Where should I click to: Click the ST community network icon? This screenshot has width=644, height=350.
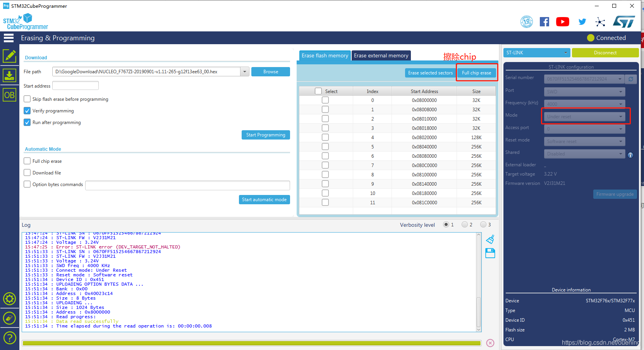600,22
